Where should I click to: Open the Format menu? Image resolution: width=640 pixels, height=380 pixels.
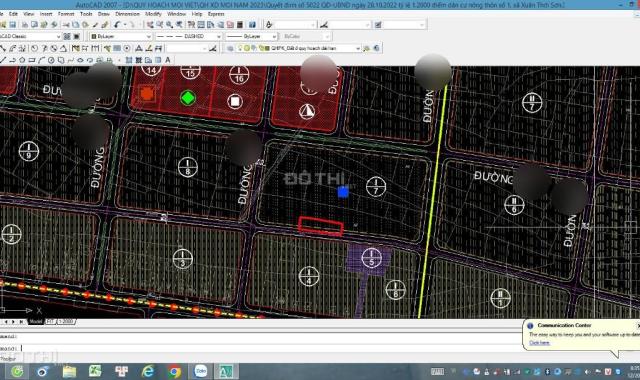click(x=66, y=14)
